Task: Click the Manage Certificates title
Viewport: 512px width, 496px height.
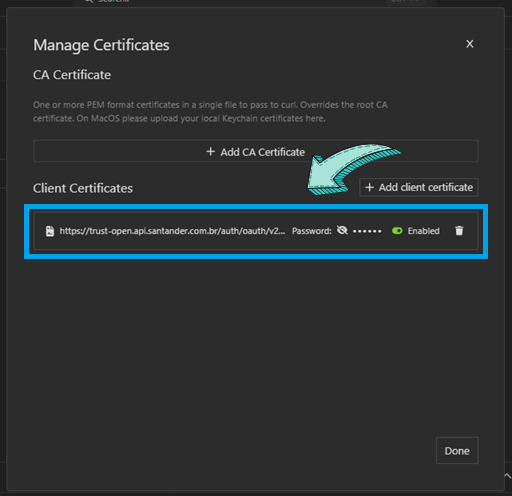Action: click(x=101, y=45)
